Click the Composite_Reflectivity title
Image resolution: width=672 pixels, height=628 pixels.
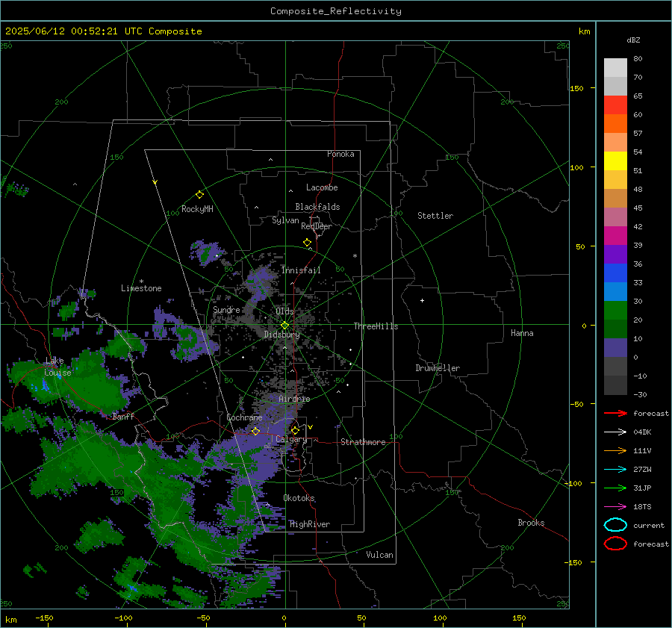[336, 11]
